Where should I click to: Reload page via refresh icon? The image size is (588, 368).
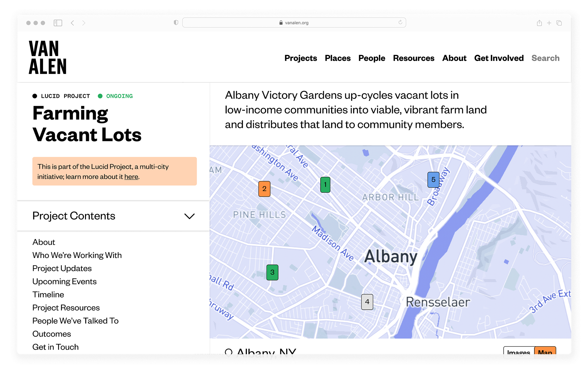pyautogui.click(x=400, y=22)
